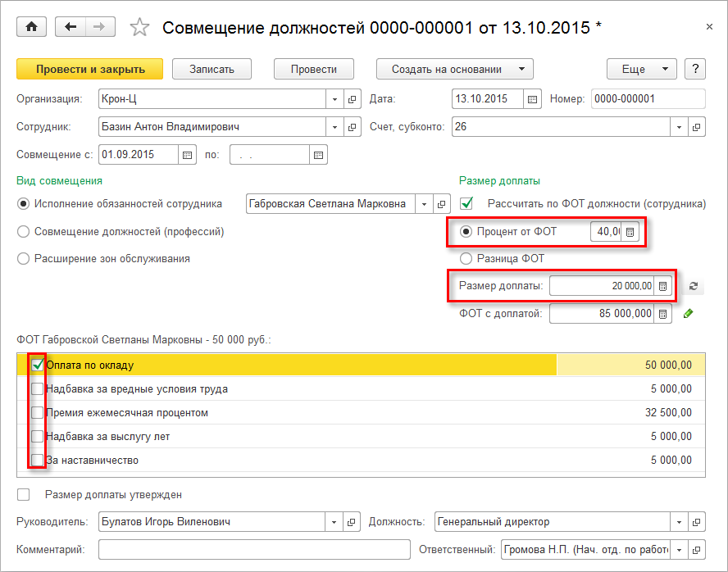
Task: Open calendar picker for Дата field
Action: 533,99
